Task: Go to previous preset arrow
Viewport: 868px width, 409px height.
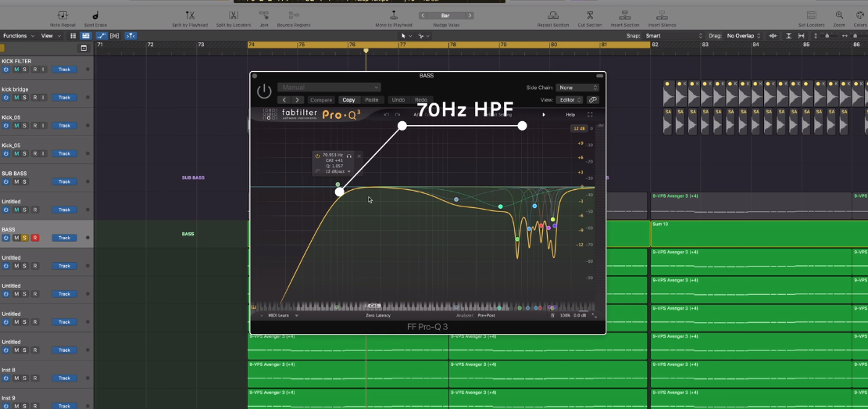Action: [284, 100]
